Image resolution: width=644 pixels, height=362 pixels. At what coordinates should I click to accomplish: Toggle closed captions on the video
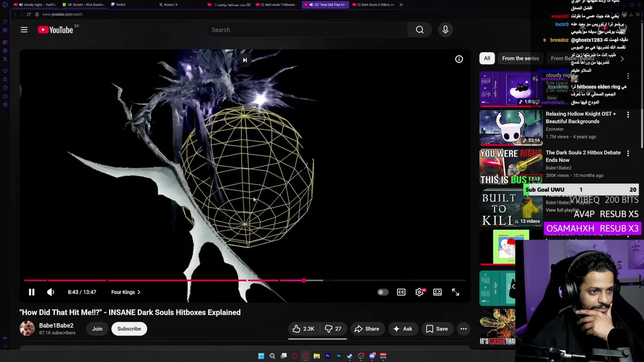[x=401, y=292]
